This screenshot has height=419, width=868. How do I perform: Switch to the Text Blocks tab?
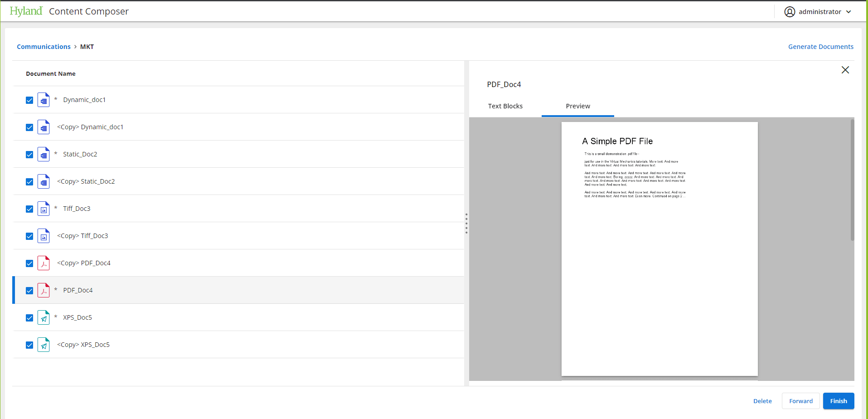click(x=505, y=106)
